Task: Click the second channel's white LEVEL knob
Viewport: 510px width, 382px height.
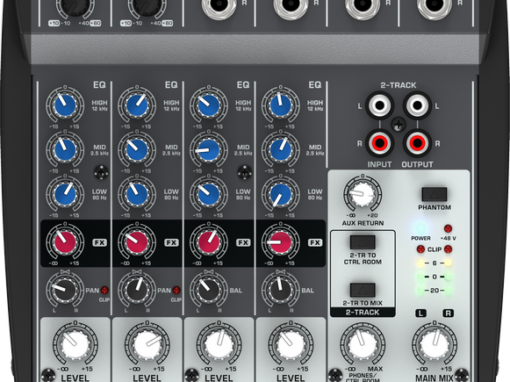Action: pyautogui.click(x=147, y=345)
